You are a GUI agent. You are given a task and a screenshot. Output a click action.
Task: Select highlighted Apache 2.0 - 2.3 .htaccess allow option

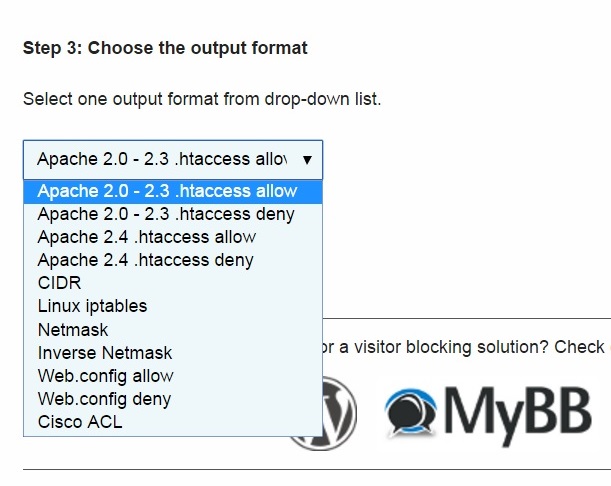pyautogui.click(x=167, y=191)
